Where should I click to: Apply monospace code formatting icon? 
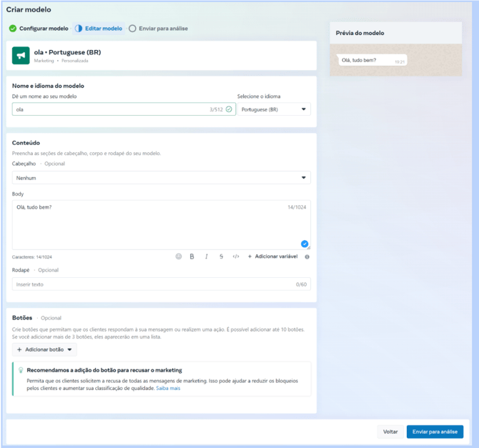[236, 257]
